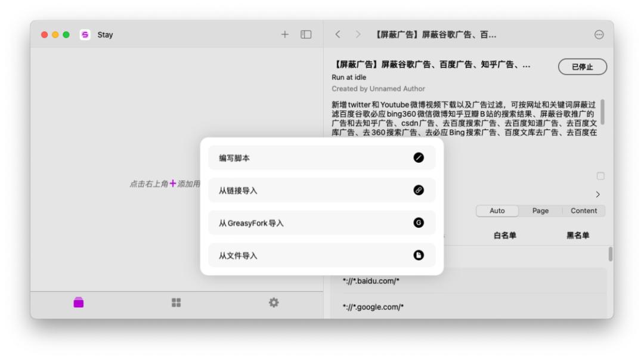
Task: Switch to the Content tab
Action: point(584,211)
